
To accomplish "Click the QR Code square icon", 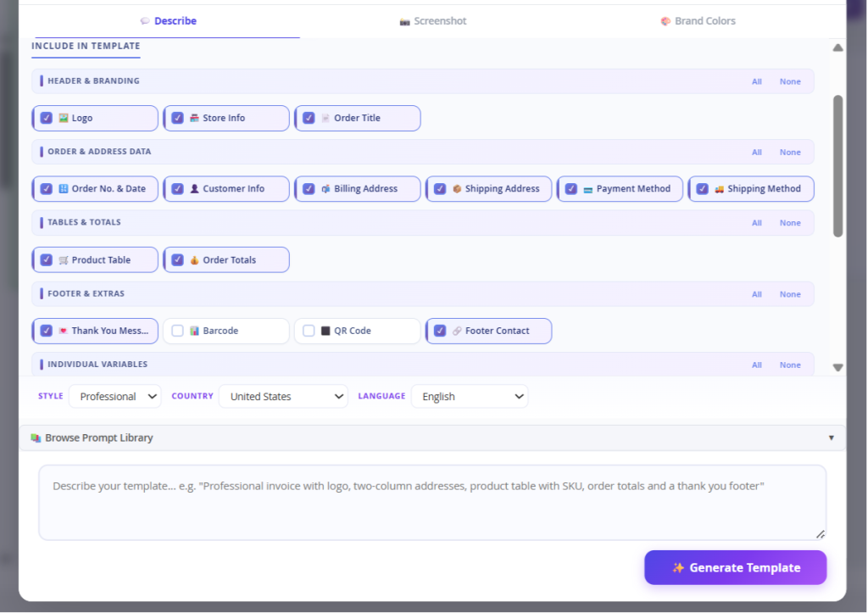I will click(325, 331).
